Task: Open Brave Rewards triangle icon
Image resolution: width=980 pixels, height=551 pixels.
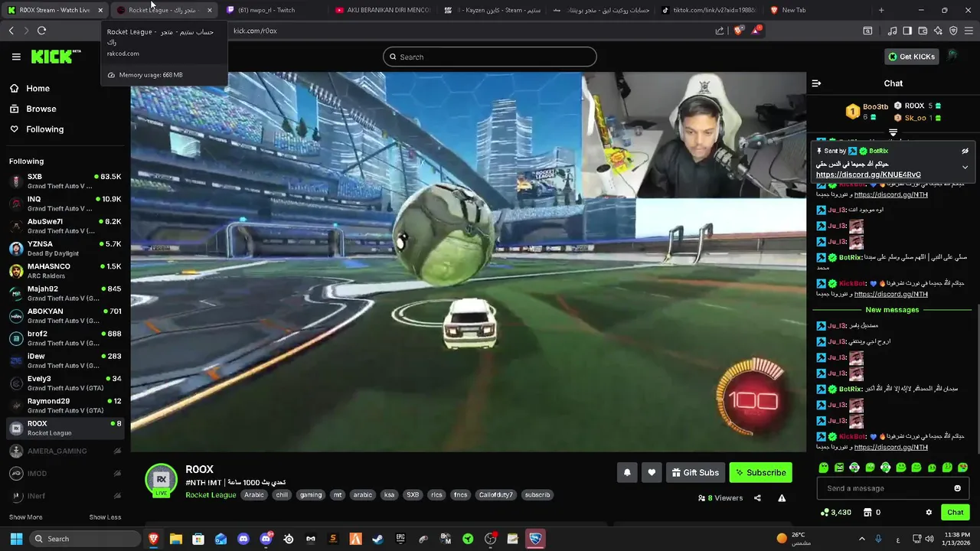Action: click(756, 31)
